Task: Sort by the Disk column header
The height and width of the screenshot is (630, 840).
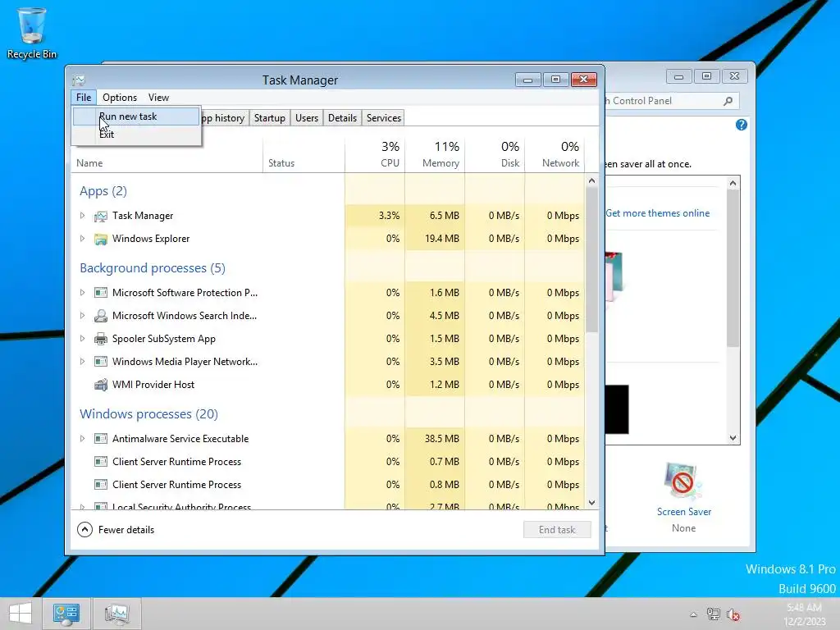Action: [495, 155]
